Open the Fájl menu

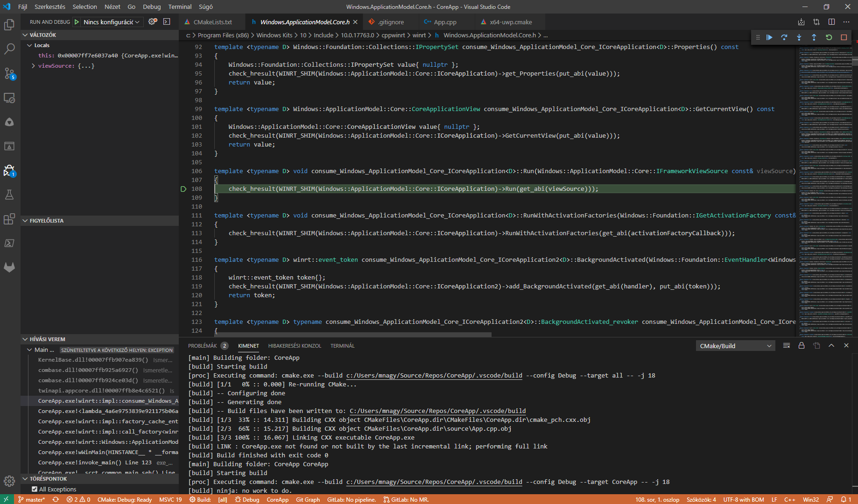tap(22, 7)
